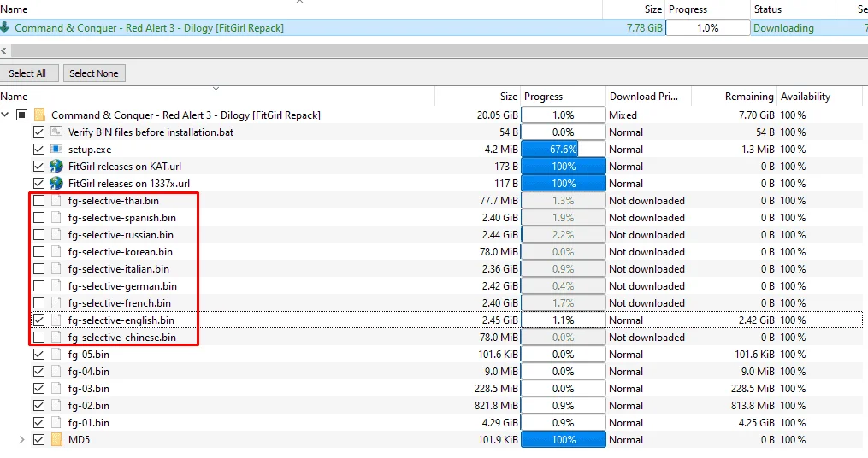Enable the fg-selective-thai.bin checkbox
The image size is (868, 458).
point(38,201)
